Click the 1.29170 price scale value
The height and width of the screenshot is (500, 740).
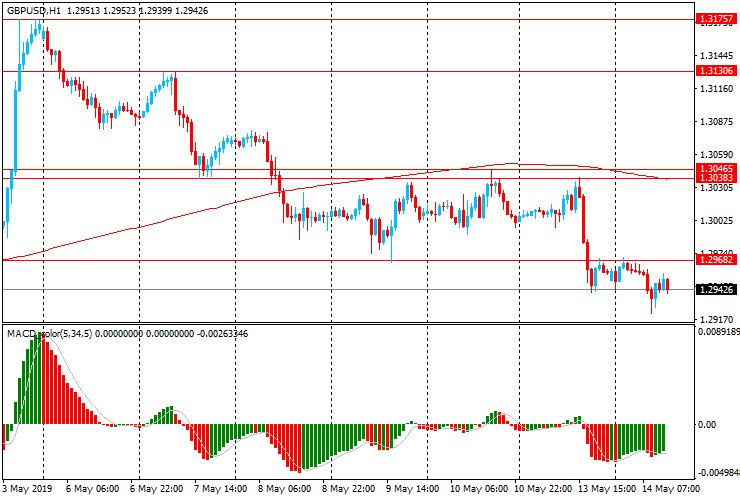[x=716, y=306]
